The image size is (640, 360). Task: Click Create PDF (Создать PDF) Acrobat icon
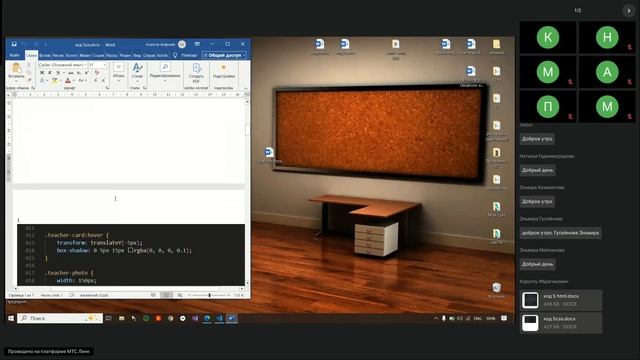click(x=197, y=68)
